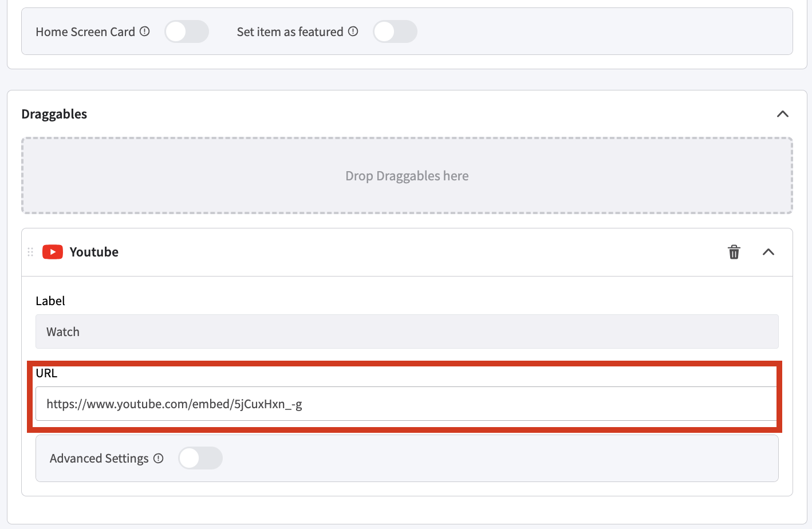
Task: Enable the Home Screen Card switch
Action: [186, 31]
